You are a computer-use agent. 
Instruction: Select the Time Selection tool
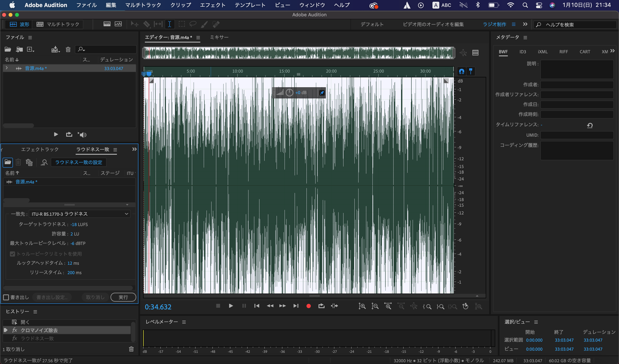coord(170,24)
